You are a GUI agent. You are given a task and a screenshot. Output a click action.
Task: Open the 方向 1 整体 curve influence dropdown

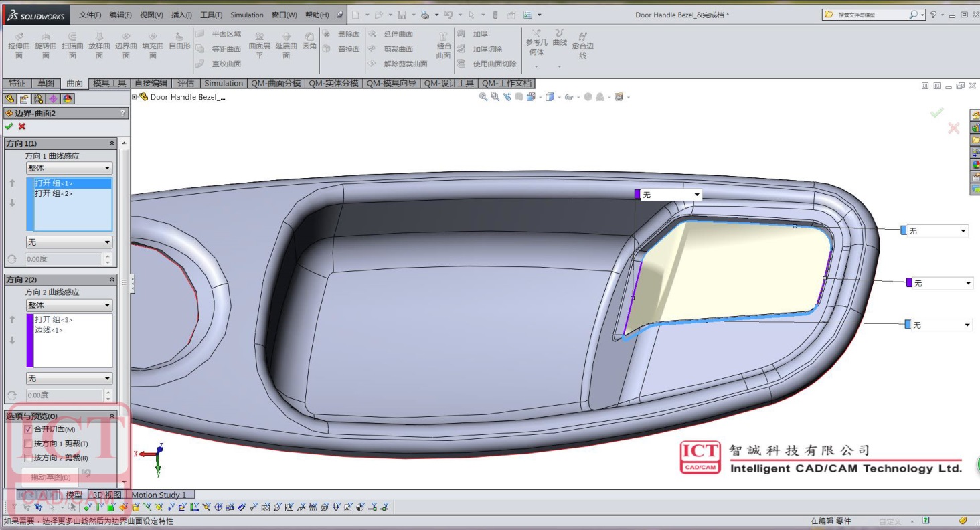[69, 168]
